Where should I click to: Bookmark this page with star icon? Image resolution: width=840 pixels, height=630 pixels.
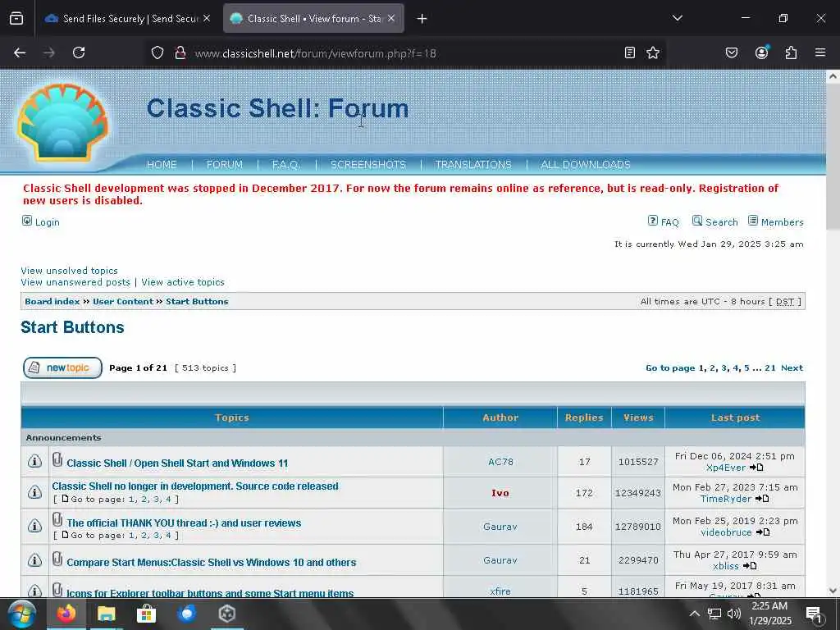tap(652, 52)
